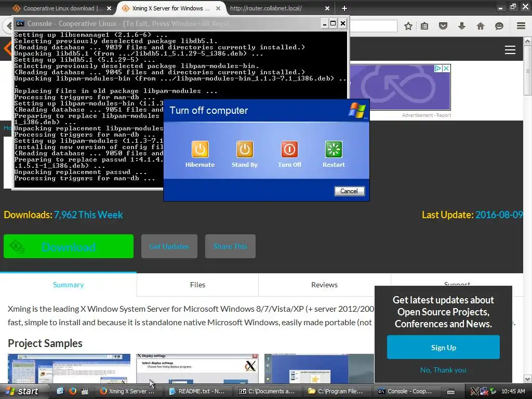Screen dimensions: 532x399
Task: Click the third quick launch icon in taskbar
Action: [85, 391]
